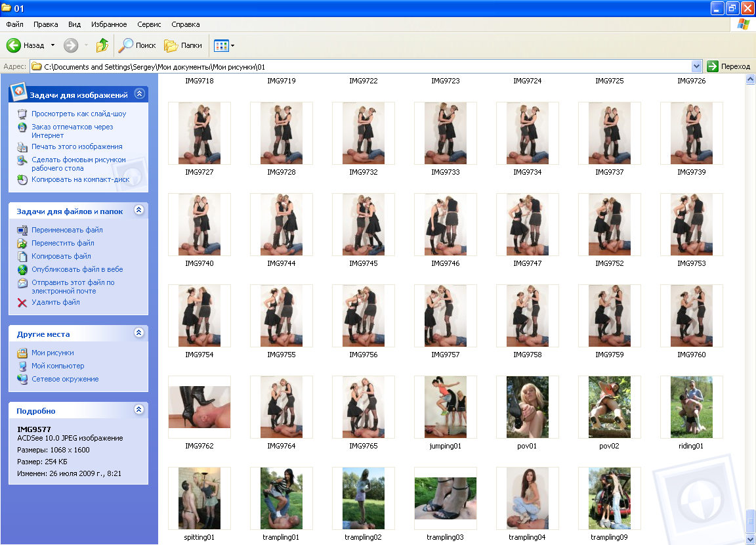The width and height of the screenshot is (756, 545).
Task: Collapse the Задачи для файлов и папок panel
Action: [x=139, y=210]
